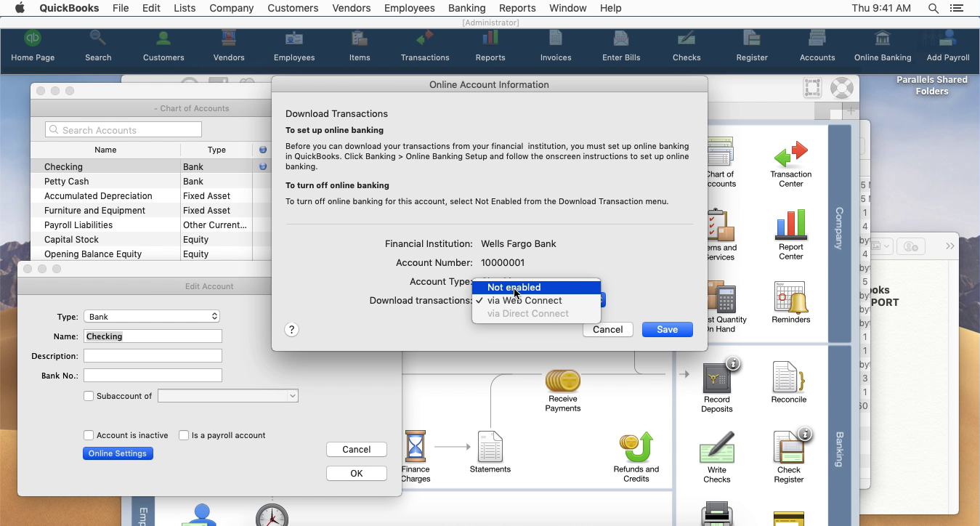Select the Opening Balance Equity row
Image resolution: width=980 pixels, height=526 pixels.
click(150, 254)
